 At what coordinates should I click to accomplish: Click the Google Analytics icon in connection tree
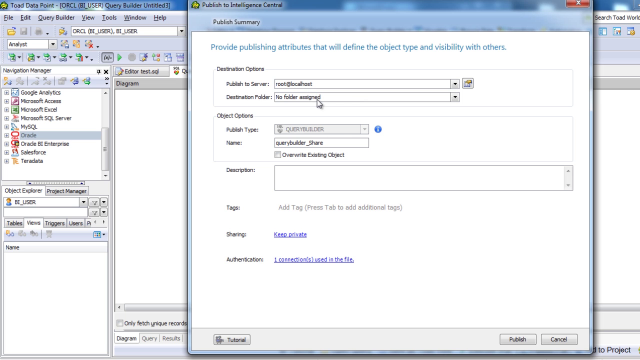point(15,93)
